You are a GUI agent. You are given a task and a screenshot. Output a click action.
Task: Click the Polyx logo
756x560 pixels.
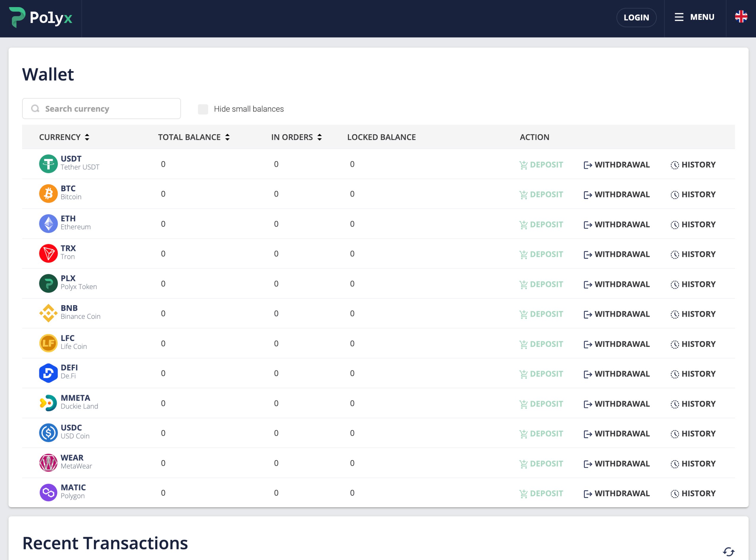pyautogui.click(x=40, y=17)
